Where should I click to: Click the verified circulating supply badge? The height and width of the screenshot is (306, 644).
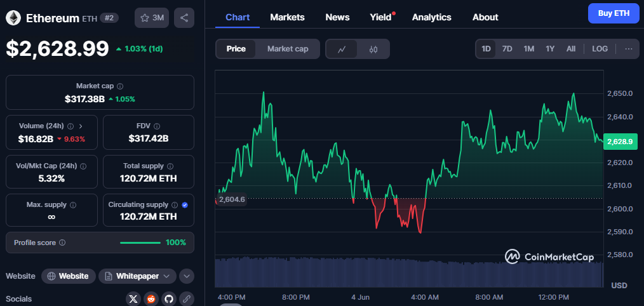(184, 204)
